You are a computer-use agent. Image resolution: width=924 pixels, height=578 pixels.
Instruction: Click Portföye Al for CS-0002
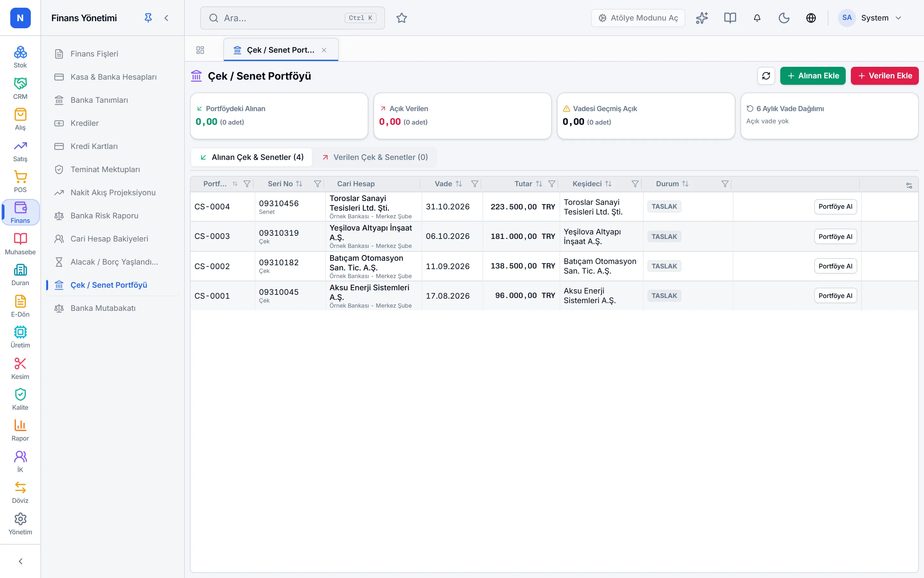(835, 266)
